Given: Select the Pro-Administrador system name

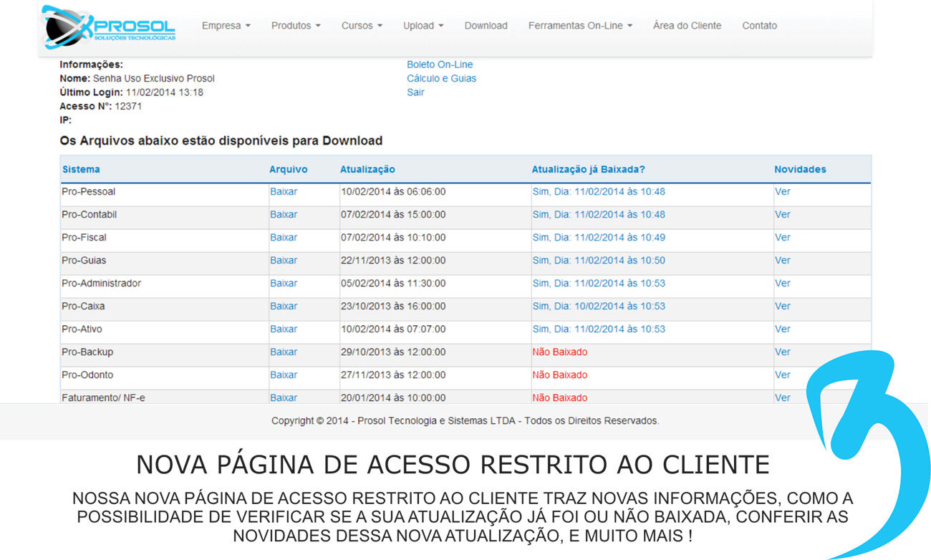Looking at the screenshot, I should coord(101,284).
